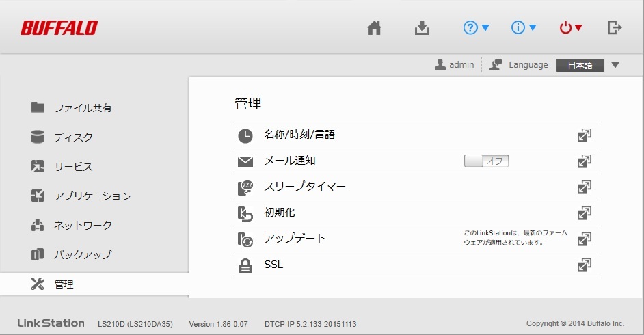
Task: Open the mail notification settings popup icon
Action: pyautogui.click(x=584, y=161)
